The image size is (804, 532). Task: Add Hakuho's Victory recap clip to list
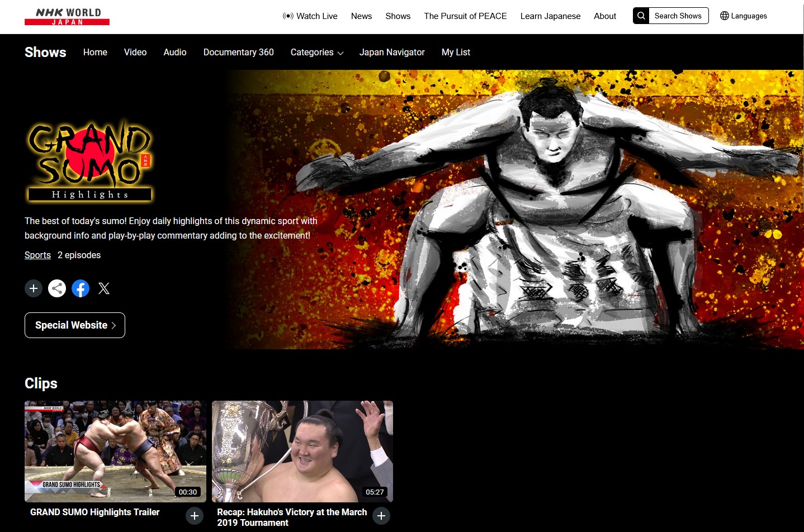click(x=381, y=516)
